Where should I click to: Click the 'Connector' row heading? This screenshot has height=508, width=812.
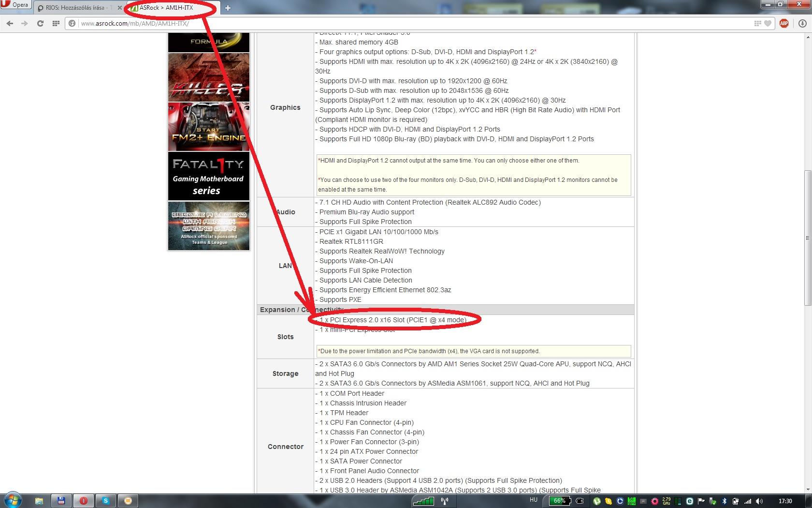[286, 447]
